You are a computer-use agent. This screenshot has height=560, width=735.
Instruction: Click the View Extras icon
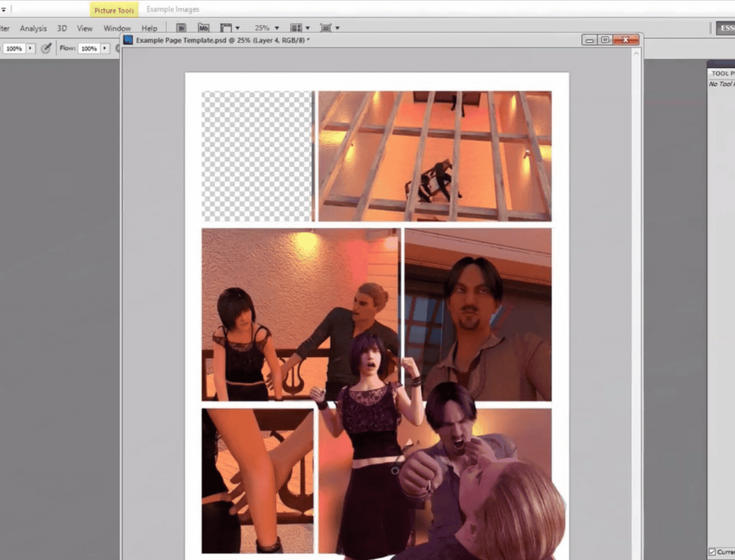point(226,28)
